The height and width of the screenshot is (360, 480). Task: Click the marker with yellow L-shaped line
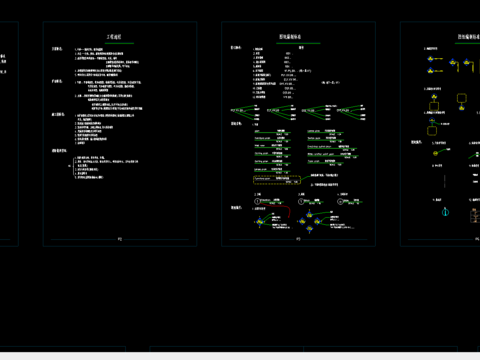[454, 65]
